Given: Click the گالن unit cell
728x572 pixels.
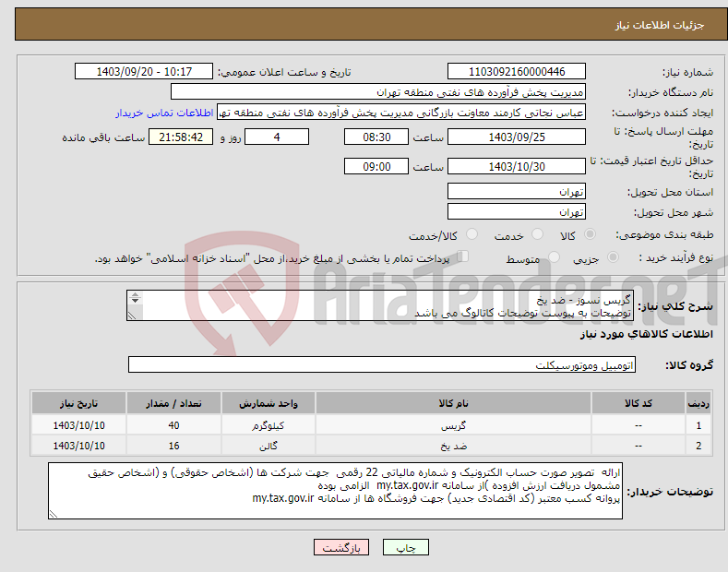Looking at the screenshot, I should point(269,446).
